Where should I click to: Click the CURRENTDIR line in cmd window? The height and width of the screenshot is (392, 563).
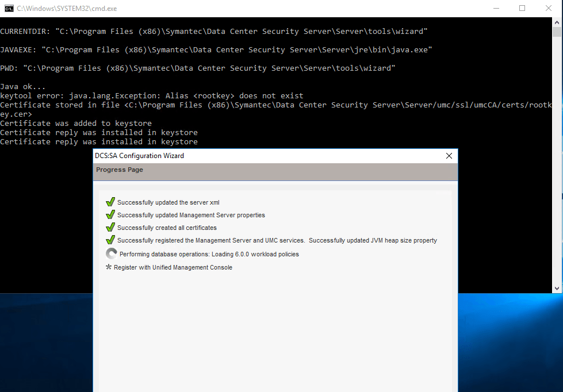[x=213, y=32]
